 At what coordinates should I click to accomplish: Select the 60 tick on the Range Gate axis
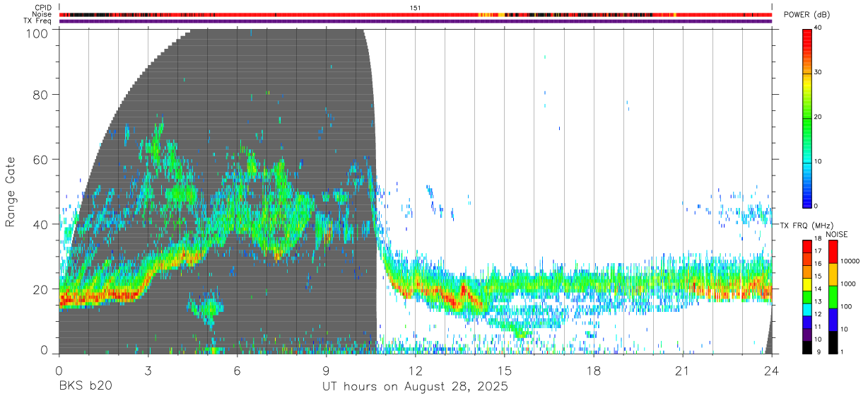coord(40,158)
